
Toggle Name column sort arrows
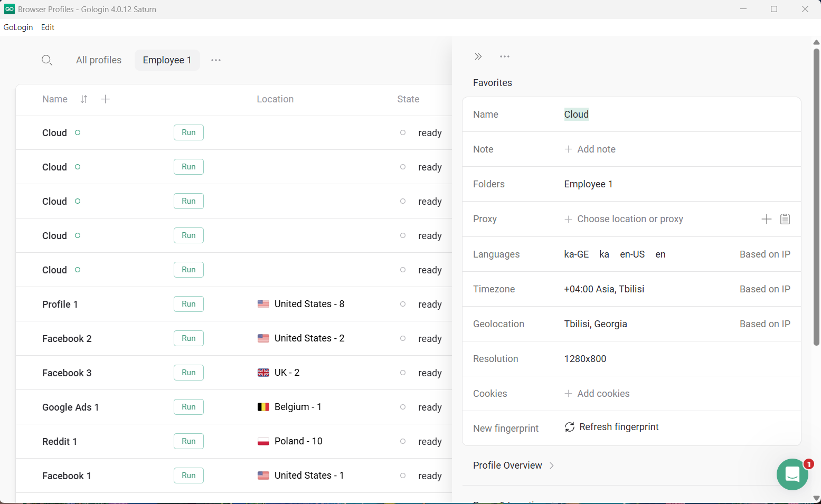click(x=84, y=99)
